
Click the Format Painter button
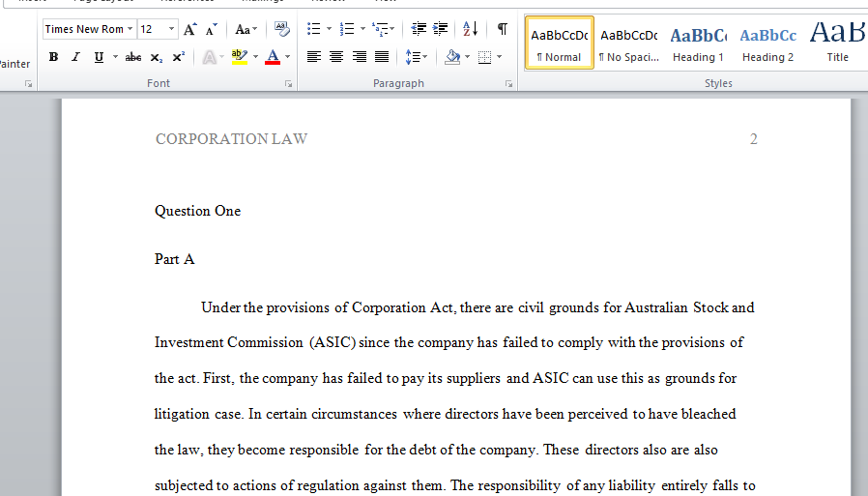14,64
